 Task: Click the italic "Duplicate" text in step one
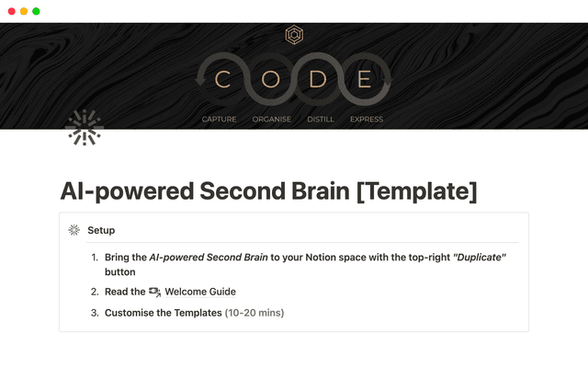pyautogui.click(x=479, y=258)
